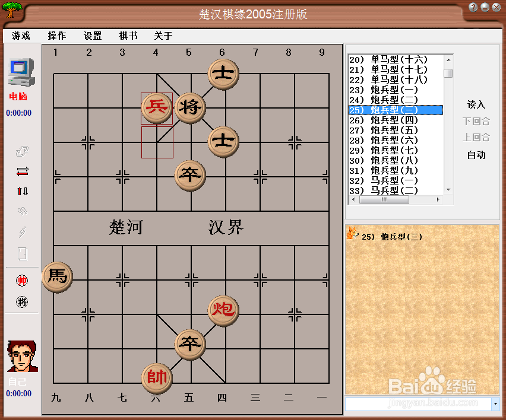Select list entry 23) 炮兵型(一)

396,90
